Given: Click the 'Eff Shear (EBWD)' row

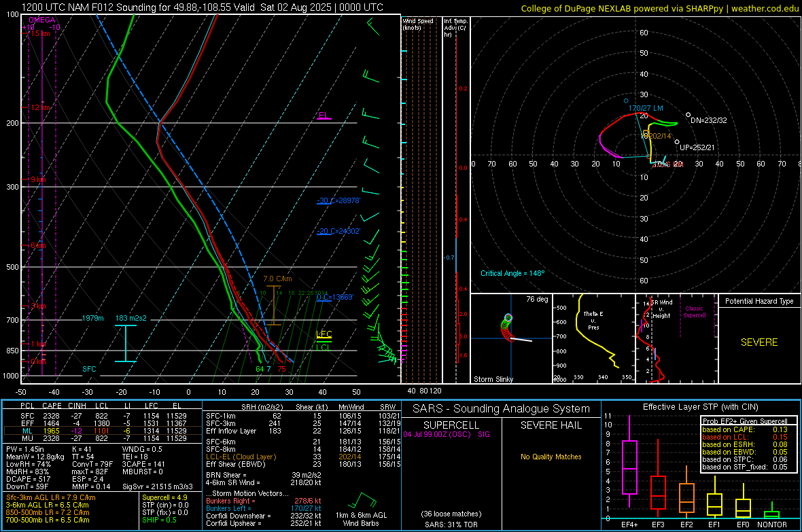Looking at the screenshot, I should pos(303,464).
